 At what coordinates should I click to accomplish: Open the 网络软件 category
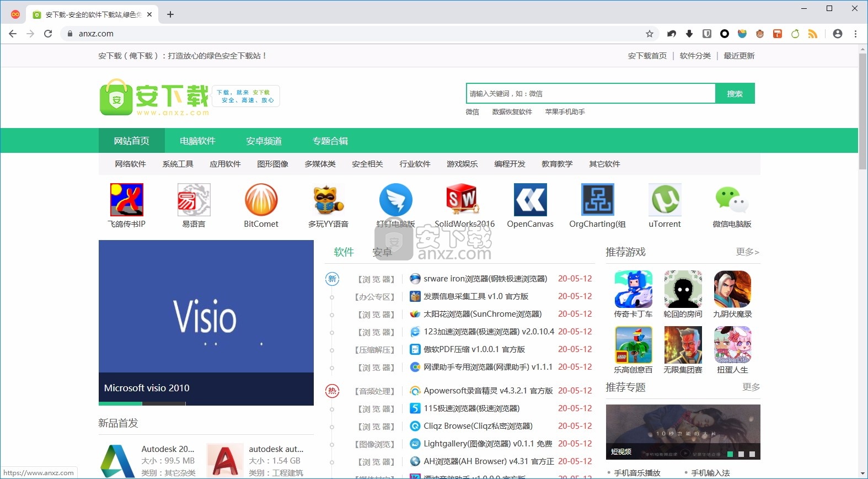[x=131, y=164]
